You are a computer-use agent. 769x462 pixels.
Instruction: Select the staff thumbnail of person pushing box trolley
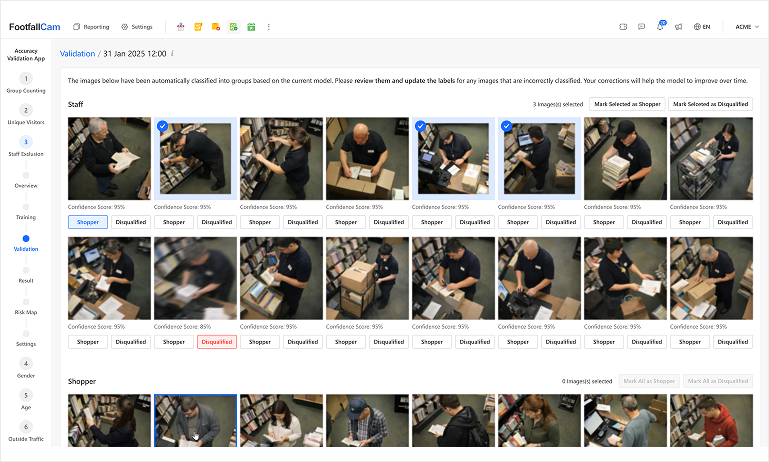point(367,279)
